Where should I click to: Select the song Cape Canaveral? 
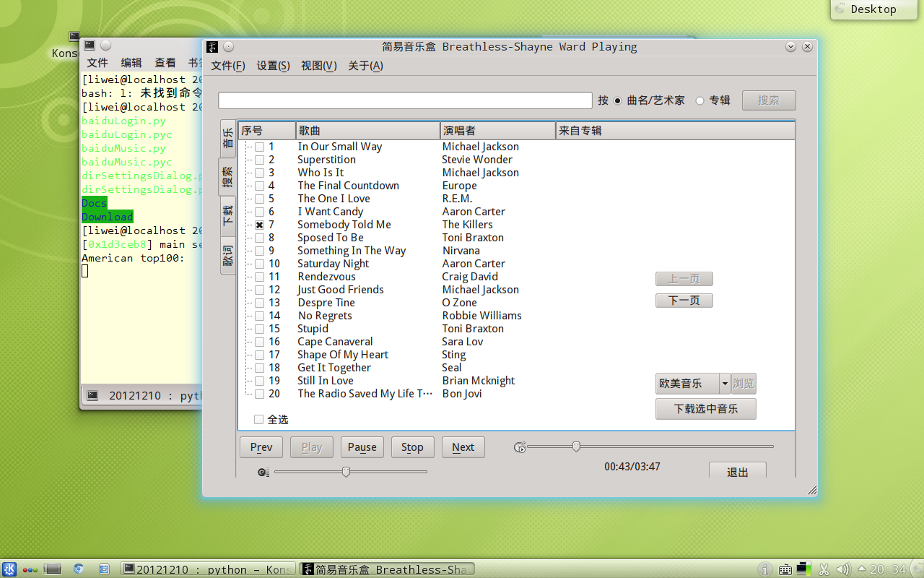pyautogui.click(x=335, y=342)
